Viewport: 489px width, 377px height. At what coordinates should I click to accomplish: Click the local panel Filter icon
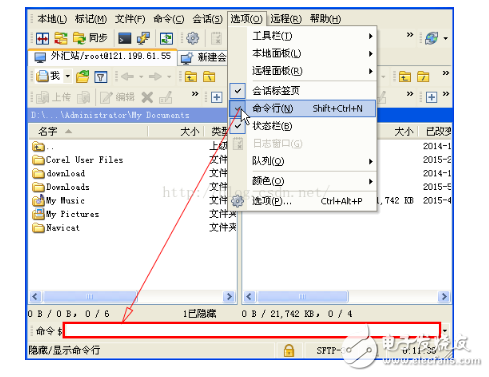pos(100,77)
